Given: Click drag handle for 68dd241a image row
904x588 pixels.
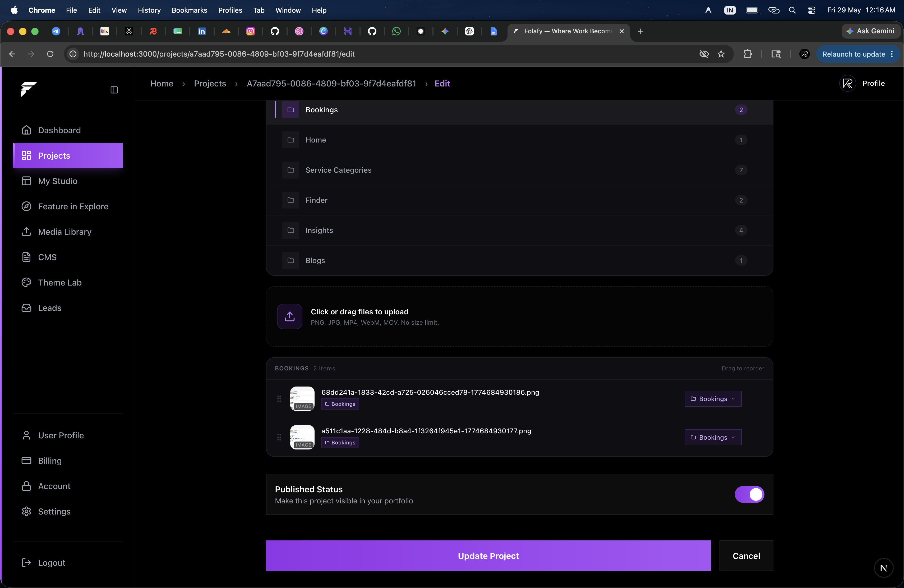Looking at the screenshot, I should pos(279,399).
